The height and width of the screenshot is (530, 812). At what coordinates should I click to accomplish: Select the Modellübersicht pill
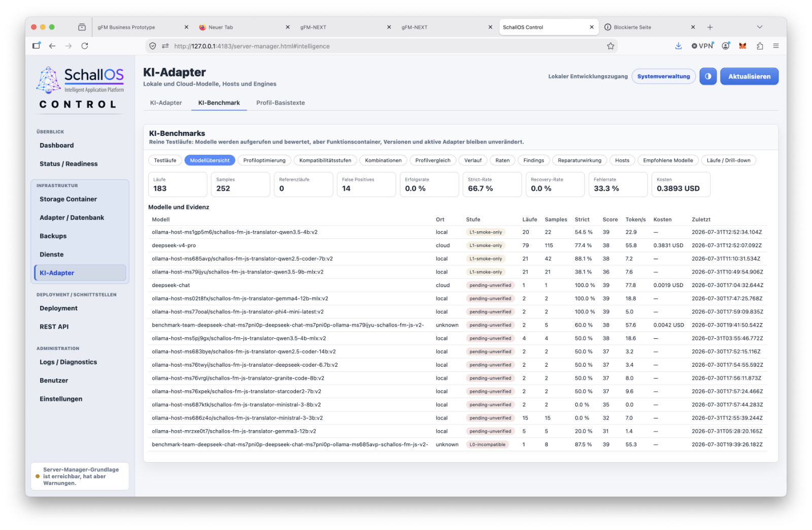pos(210,160)
